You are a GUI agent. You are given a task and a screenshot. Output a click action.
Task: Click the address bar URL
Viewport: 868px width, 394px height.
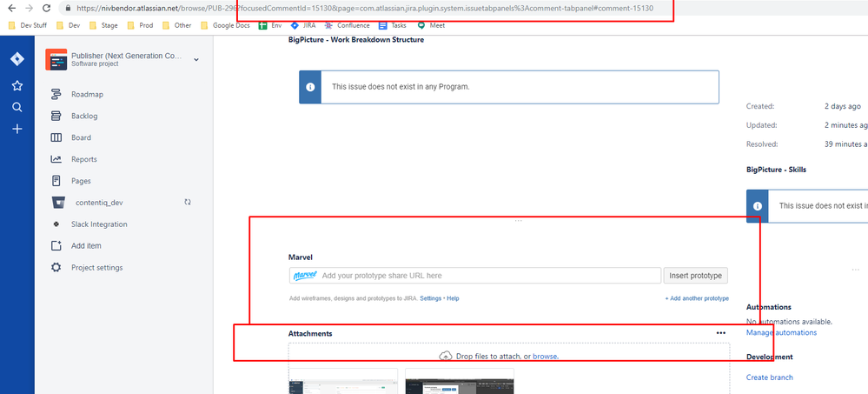point(365,9)
